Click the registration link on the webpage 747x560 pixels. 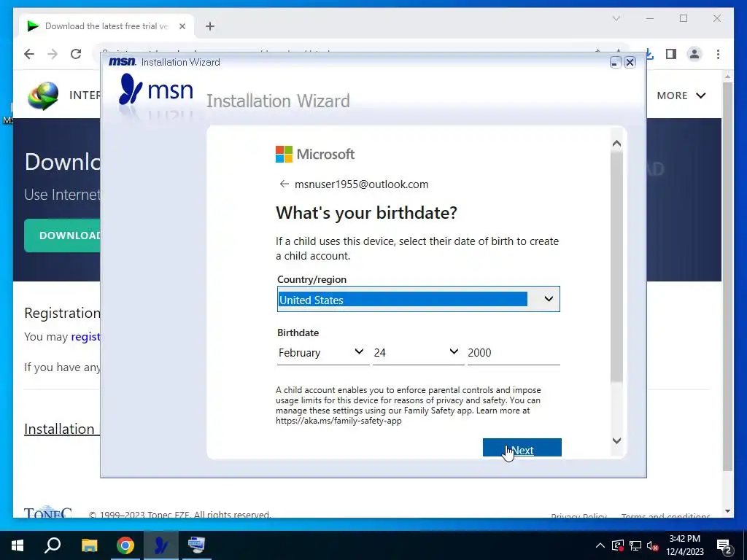point(86,337)
